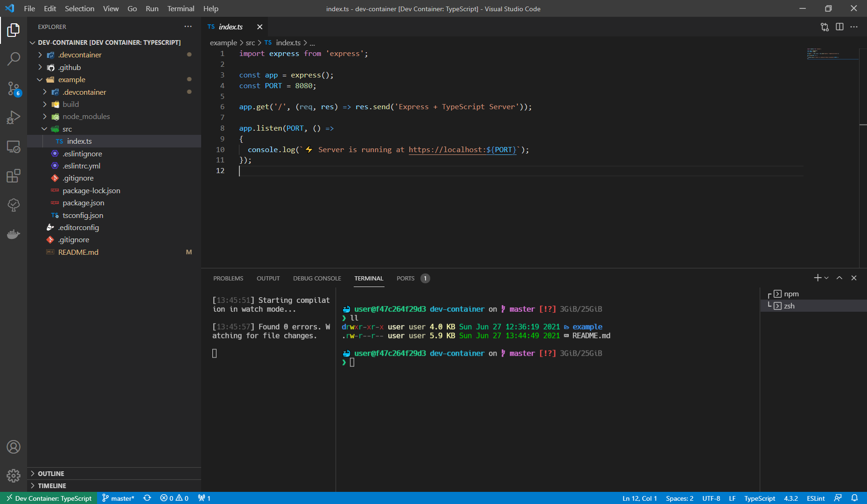The height and width of the screenshot is (504, 867).
Task: Select the zsh terminal in the terminal list
Action: (x=813, y=306)
